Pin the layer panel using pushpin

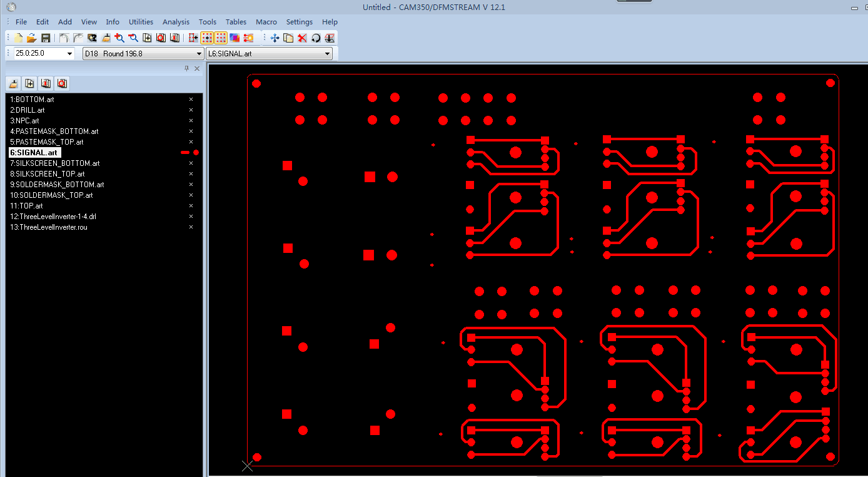click(186, 69)
